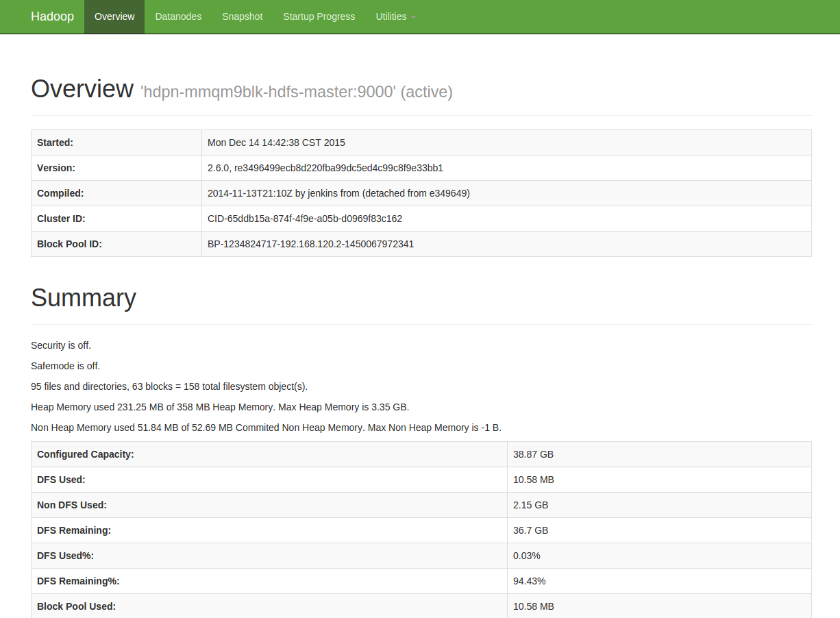Select the Non DFS Used value 2.15 GB
840x618 pixels.
pyautogui.click(x=530, y=505)
